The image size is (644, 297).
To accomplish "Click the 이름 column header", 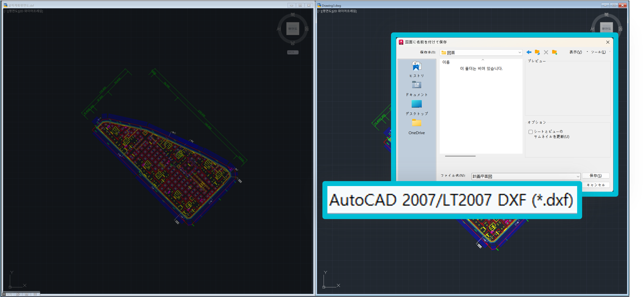I will 446,62.
